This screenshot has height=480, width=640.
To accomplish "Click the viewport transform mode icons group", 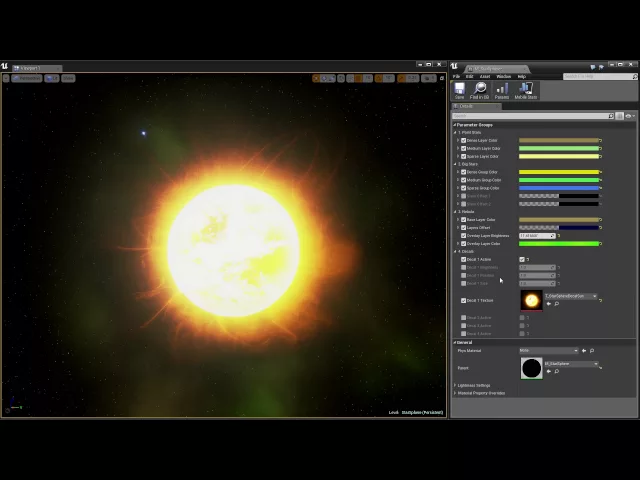I will click(x=324, y=78).
